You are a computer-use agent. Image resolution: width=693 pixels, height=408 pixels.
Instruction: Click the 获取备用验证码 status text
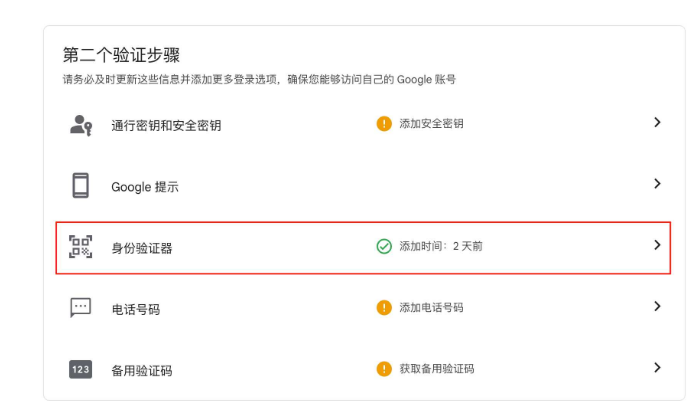pyautogui.click(x=436, y=369)
